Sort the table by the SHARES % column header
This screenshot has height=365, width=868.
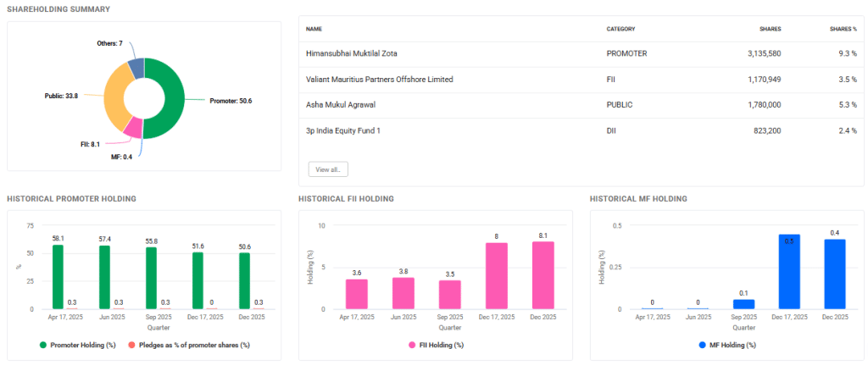tap(843, 29)
